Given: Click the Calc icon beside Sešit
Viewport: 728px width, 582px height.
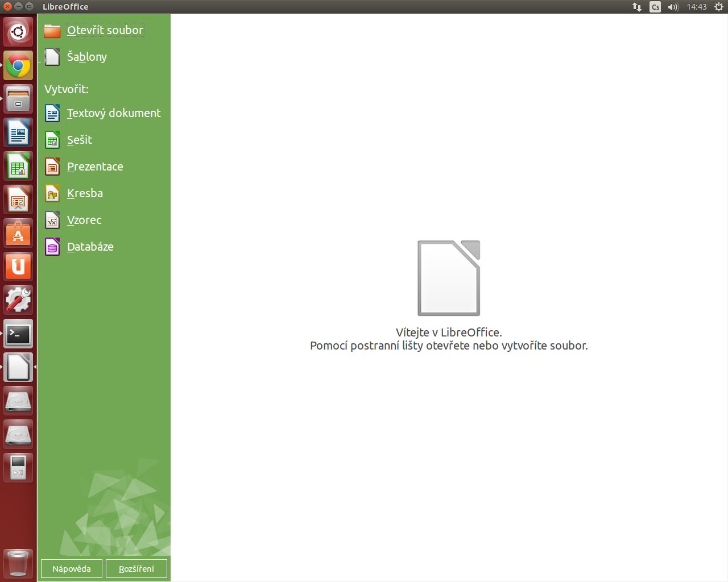Looking at the screenshot, I should pyautogui.click(x=52, y=140).
